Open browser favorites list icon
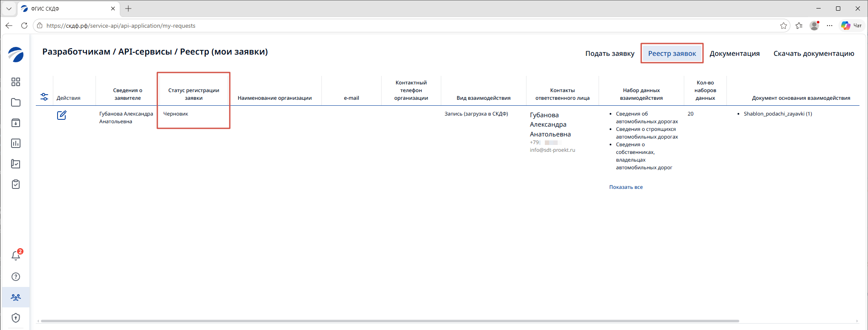This screenshot has width=868, height=330. pos(799,26)
